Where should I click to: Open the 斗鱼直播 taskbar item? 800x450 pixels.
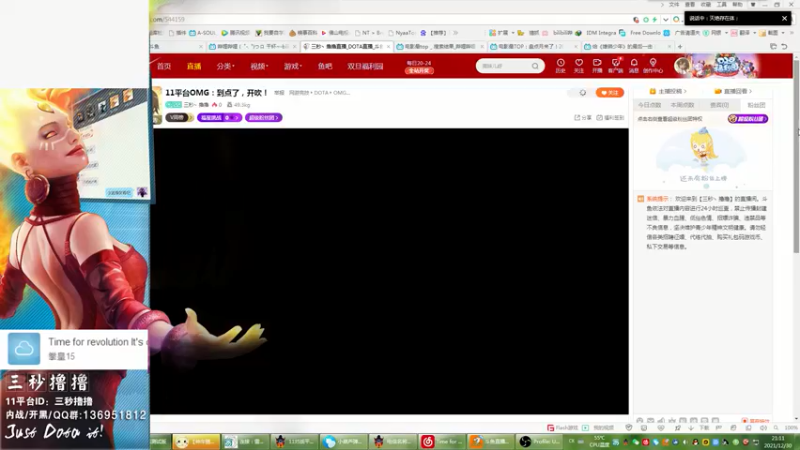[491, 441]
